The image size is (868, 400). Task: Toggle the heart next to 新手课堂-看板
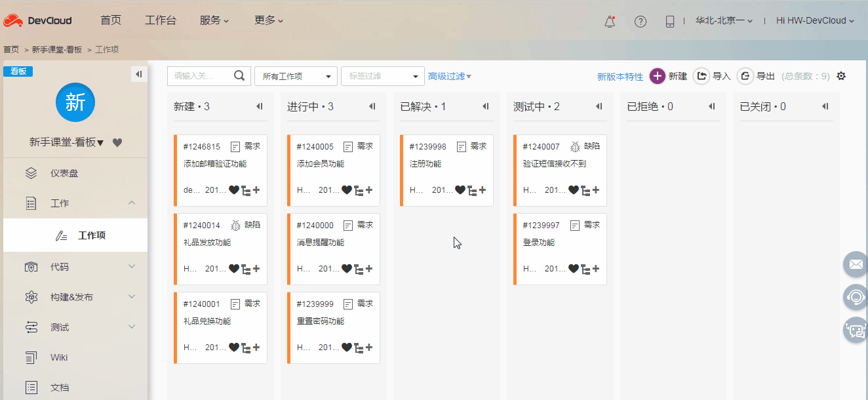click(x=117, y=142)
